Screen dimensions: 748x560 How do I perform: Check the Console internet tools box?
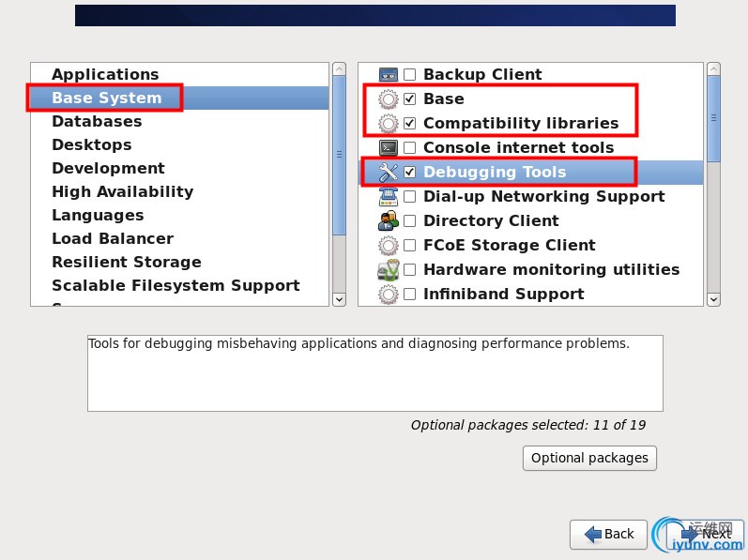coord(410,148)
